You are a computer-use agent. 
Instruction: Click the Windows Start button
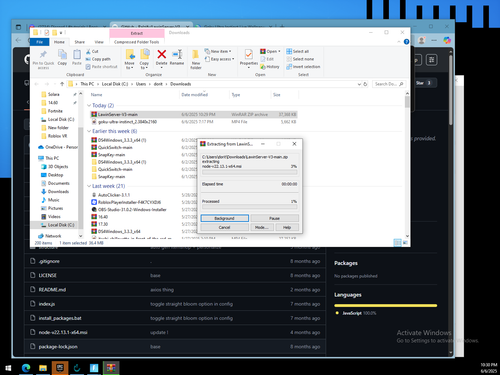tap(9, 368)
